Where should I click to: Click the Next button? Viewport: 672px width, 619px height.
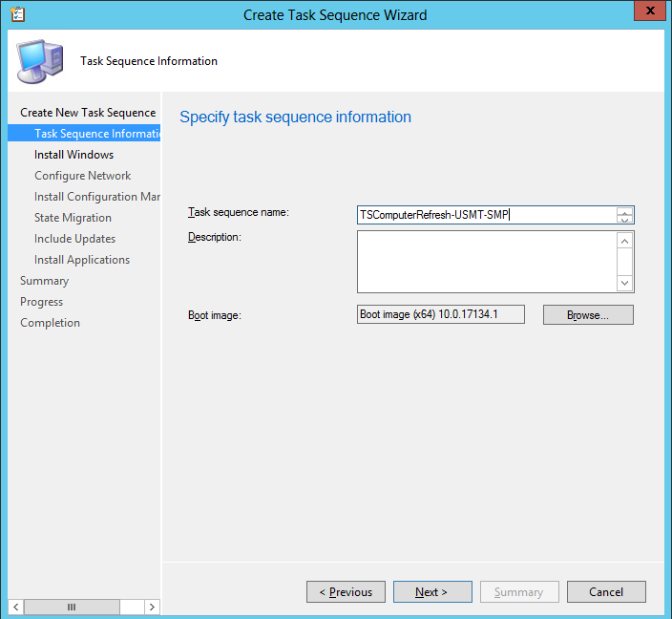pyautogui.click(x=432, y=591)
